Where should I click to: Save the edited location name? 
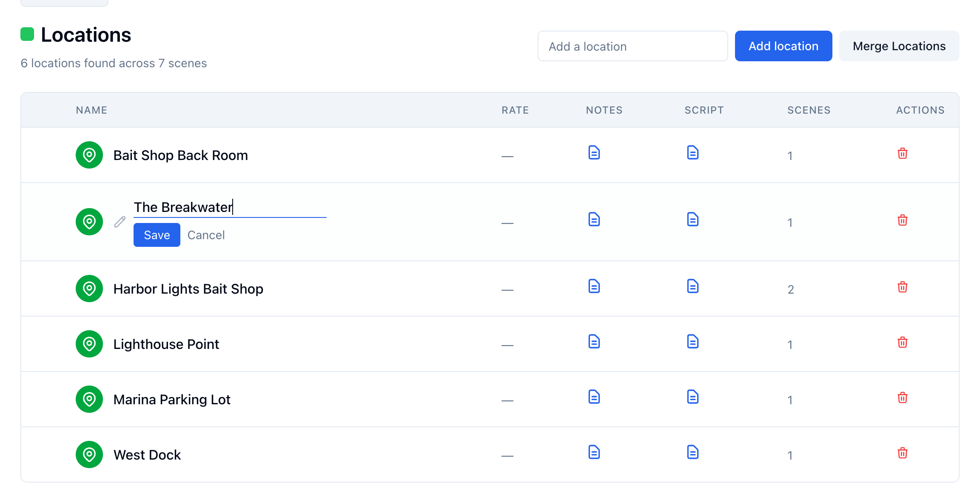pos(157,235)
